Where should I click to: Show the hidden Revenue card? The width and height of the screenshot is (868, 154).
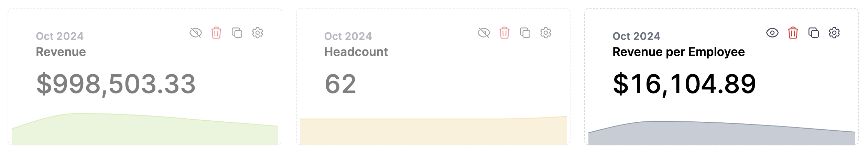[196, 33]
